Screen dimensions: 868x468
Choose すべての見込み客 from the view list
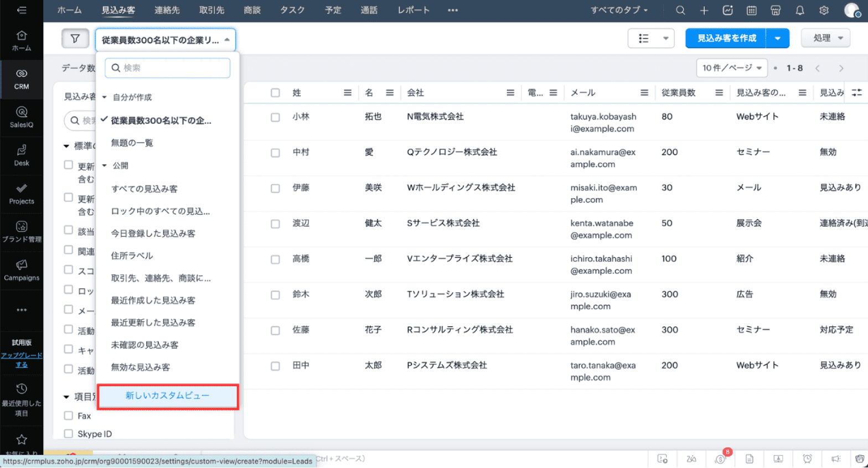point(144,189)
